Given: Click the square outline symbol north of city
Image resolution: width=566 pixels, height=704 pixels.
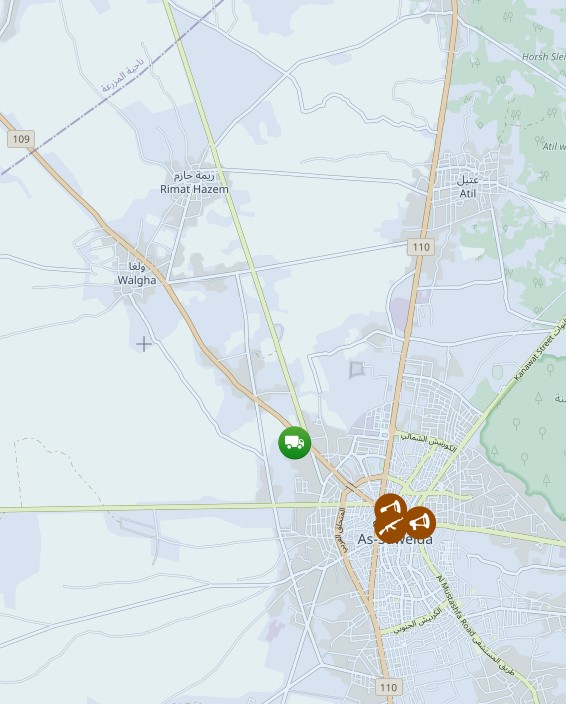Looking at the screenshot, I should coord(356,370).
